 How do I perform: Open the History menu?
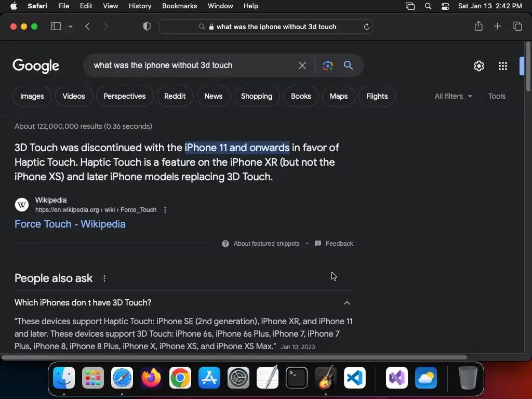click(140, 6)
